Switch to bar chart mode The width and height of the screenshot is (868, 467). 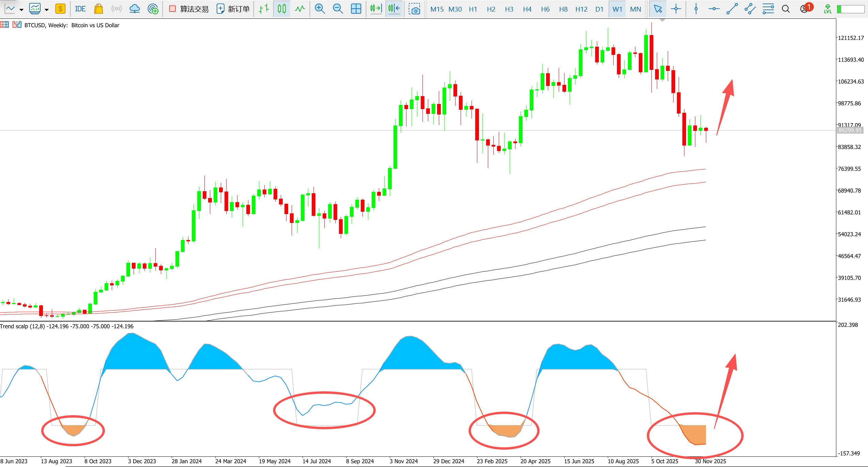pyautogui.click(x=264, y=9)
